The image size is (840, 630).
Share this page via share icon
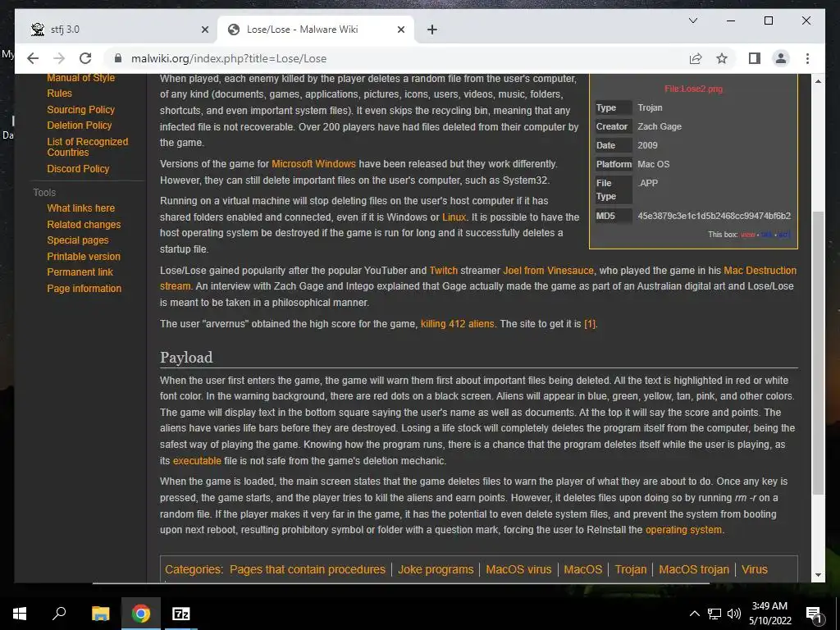coord(696,58)
